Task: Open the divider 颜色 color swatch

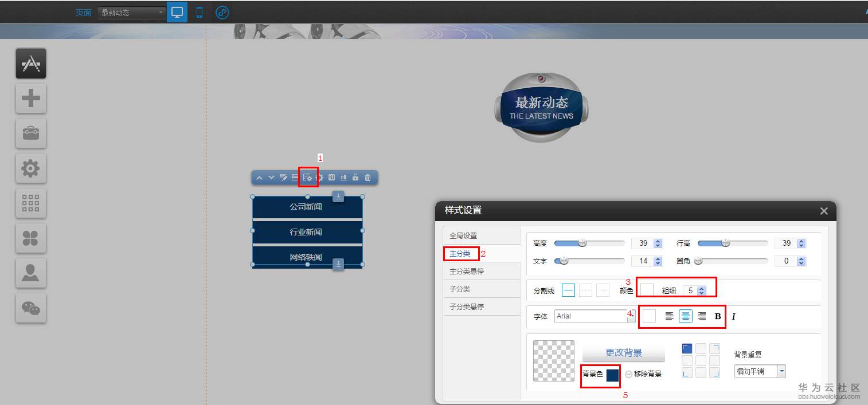Action: [647, 290]
